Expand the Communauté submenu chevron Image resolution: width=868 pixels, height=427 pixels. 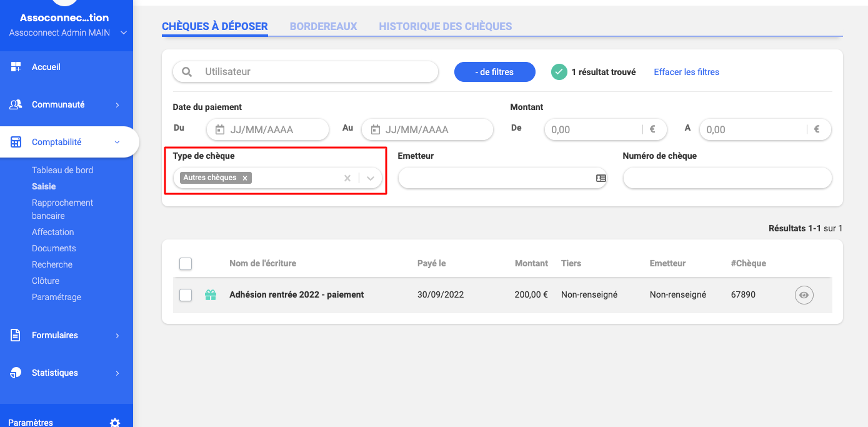tap(117, 105)
